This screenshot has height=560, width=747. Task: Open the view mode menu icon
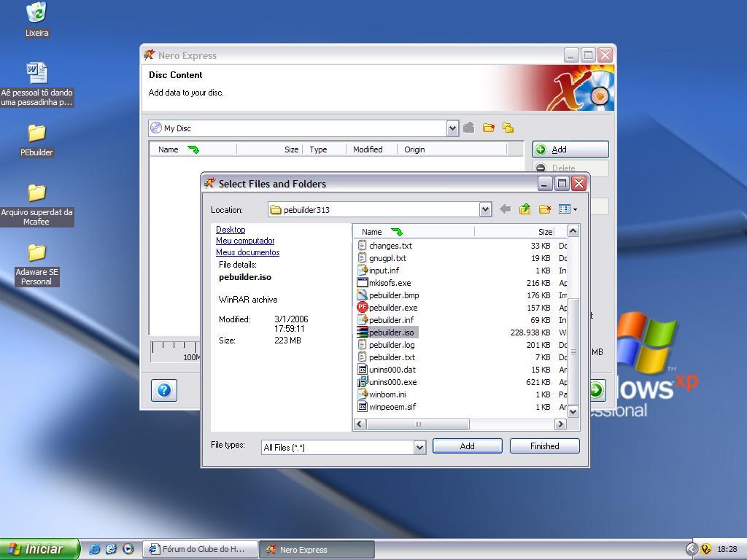click(568, 209)
